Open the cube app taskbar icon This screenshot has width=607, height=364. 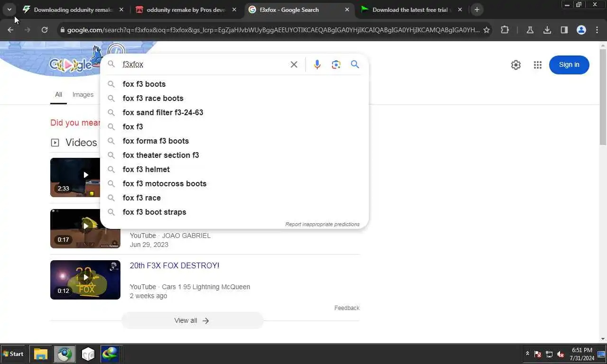coord(88,354)
